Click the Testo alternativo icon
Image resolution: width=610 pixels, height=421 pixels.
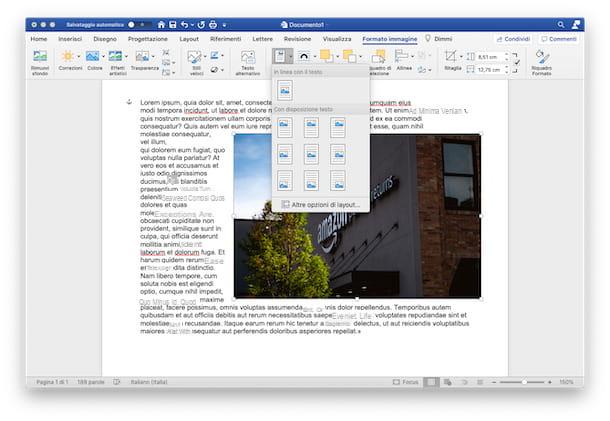(x=248, y=57)
